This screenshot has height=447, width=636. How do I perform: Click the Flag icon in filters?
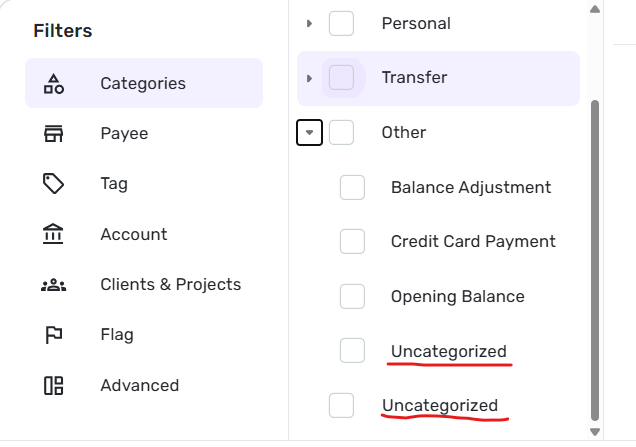[x=53, y=335]
